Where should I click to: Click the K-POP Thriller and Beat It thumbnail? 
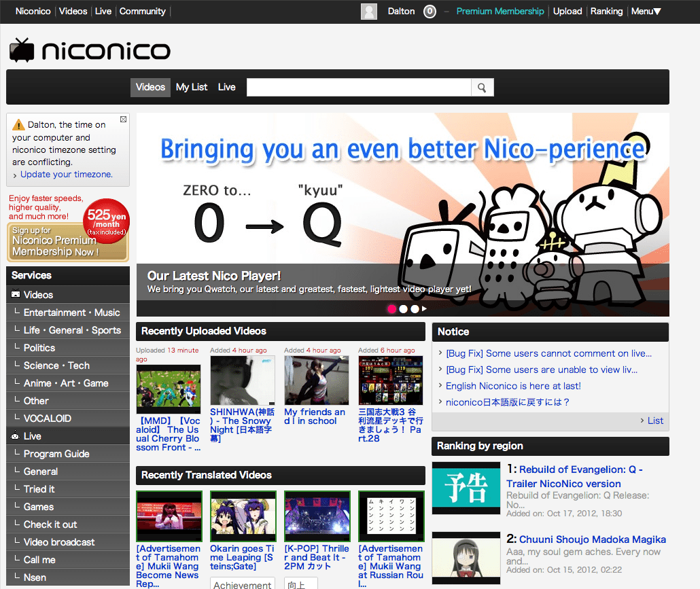pyautogui.click(x=317, y=516)
